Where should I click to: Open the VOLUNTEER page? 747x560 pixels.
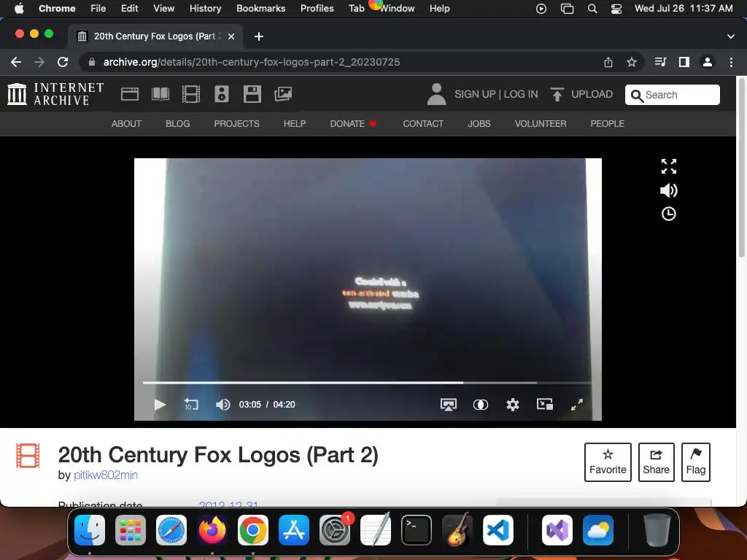point(541,124)
